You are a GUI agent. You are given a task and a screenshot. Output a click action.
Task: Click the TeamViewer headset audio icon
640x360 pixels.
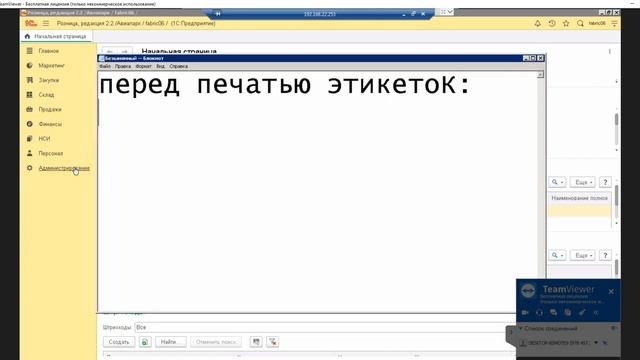[539, 312]
